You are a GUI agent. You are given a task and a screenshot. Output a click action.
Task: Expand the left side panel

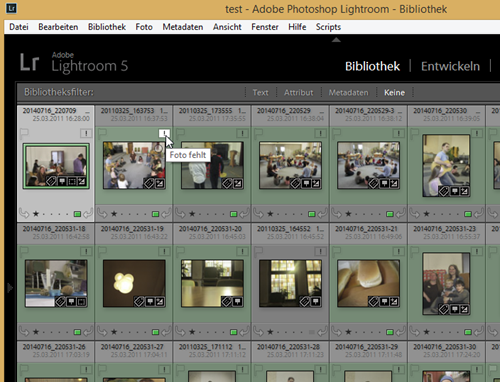coord(10,287)
